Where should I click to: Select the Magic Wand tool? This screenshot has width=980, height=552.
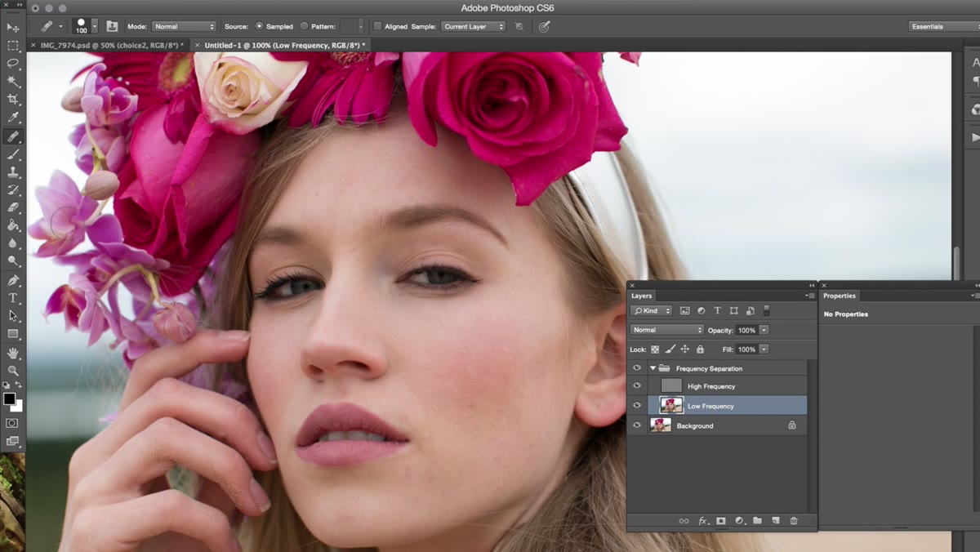coord(13,82)
